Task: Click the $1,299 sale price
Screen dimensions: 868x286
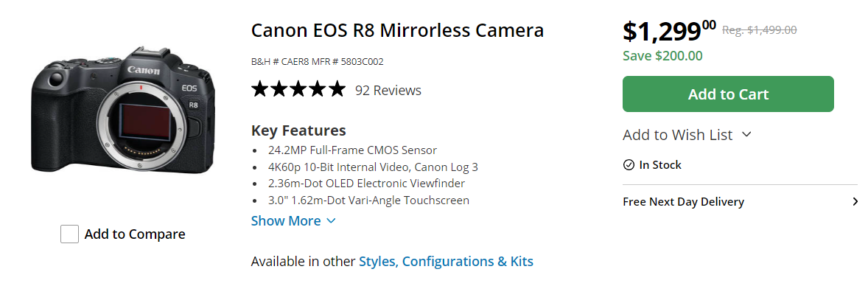Action: (669, 31)
